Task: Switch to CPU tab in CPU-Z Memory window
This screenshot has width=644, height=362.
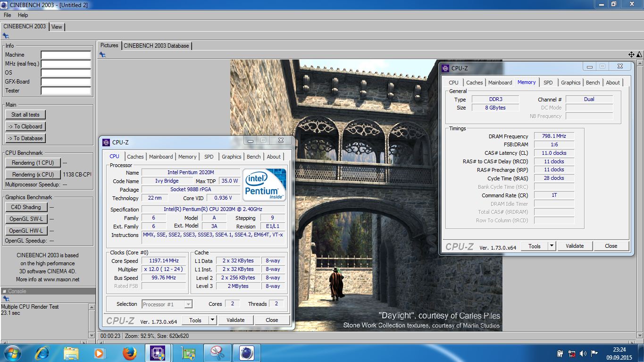Action: (x=453, y=83)
